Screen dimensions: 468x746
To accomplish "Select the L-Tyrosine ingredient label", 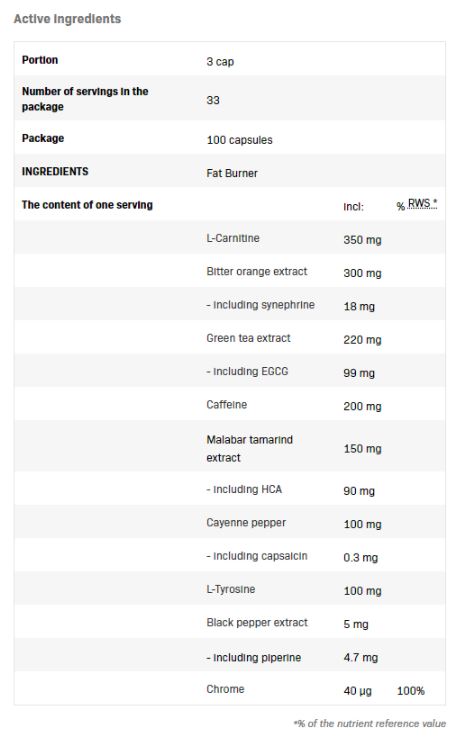I will coord(231,589).
